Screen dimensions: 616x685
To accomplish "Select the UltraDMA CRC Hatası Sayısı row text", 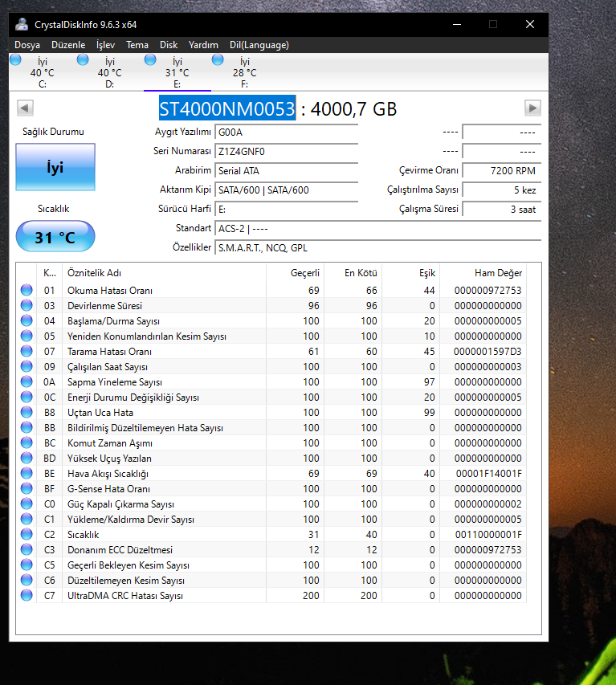I will (x=125, y=596).
